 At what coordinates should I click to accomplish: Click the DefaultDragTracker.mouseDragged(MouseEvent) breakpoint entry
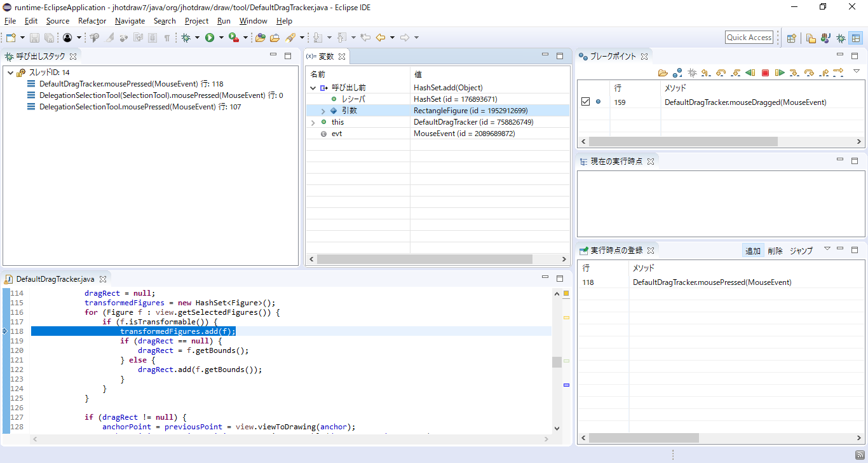pos(745,102)
